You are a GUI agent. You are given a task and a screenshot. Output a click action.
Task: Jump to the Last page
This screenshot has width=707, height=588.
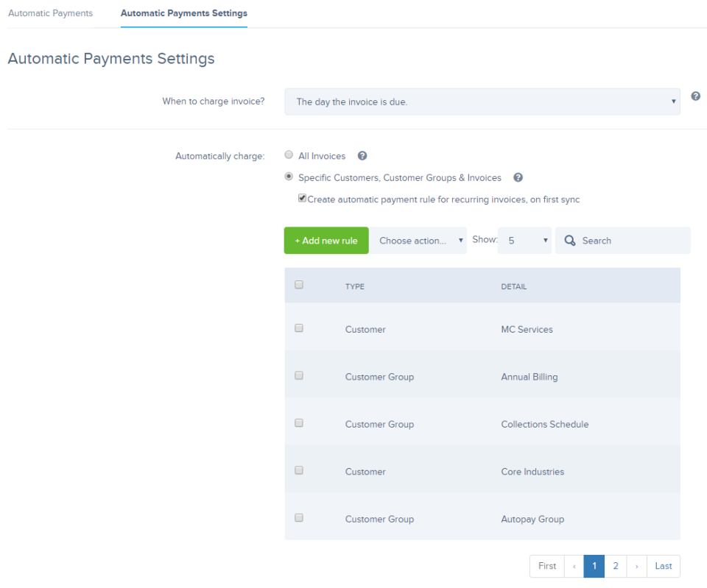[x=664, y=566]
